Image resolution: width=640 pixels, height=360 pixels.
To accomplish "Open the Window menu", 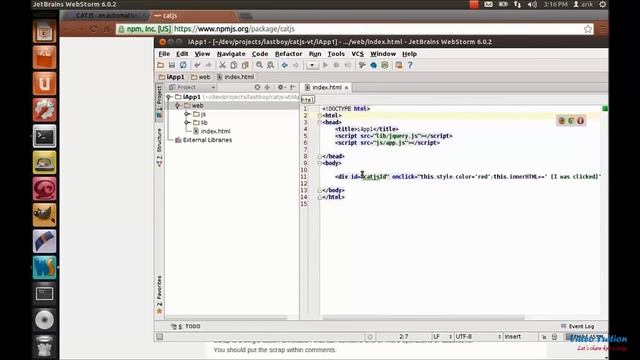I will pos(383,54).
